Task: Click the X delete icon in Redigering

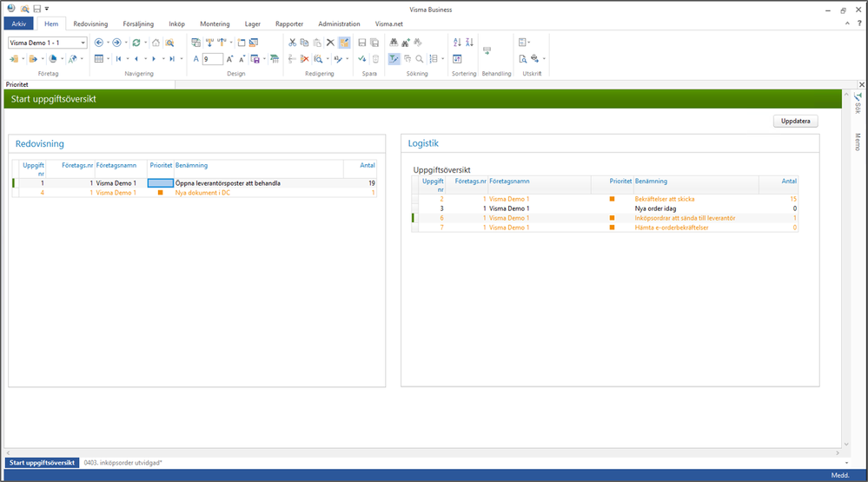Action: (330, 43)
